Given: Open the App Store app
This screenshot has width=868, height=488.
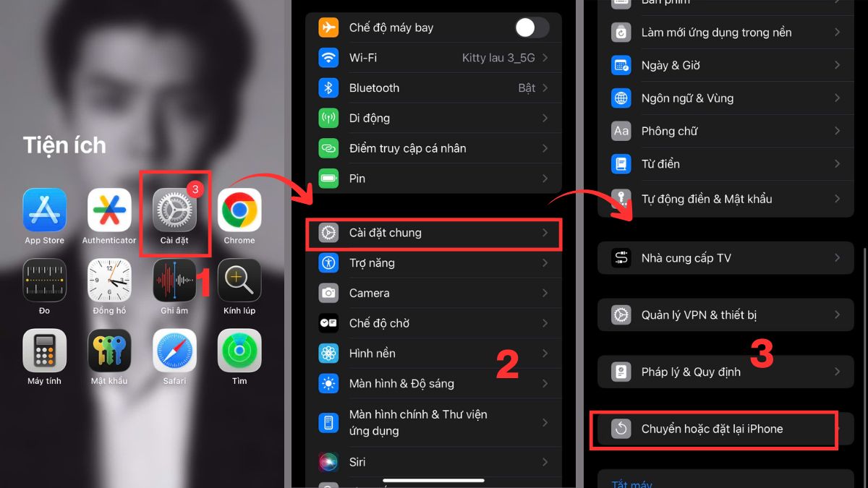Looking at the screenshot, I should coord(45,210).
